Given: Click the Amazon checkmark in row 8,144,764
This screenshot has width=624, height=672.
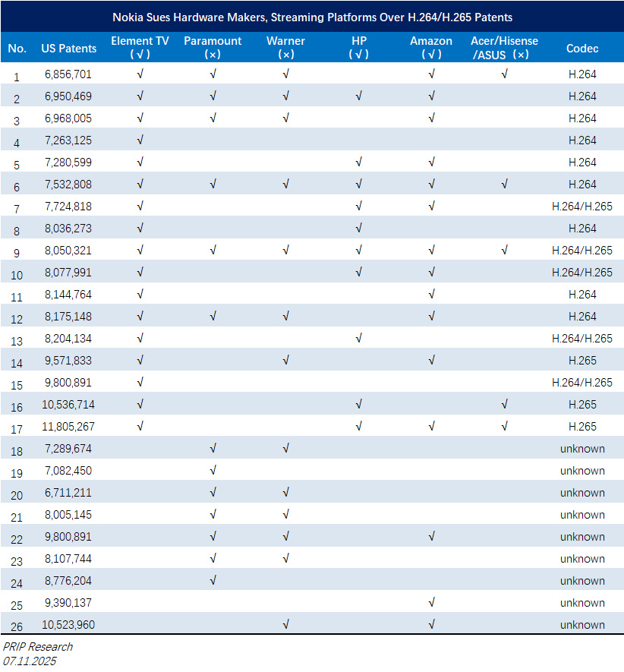Looking at the screenshot, I should tap(431, 295).
